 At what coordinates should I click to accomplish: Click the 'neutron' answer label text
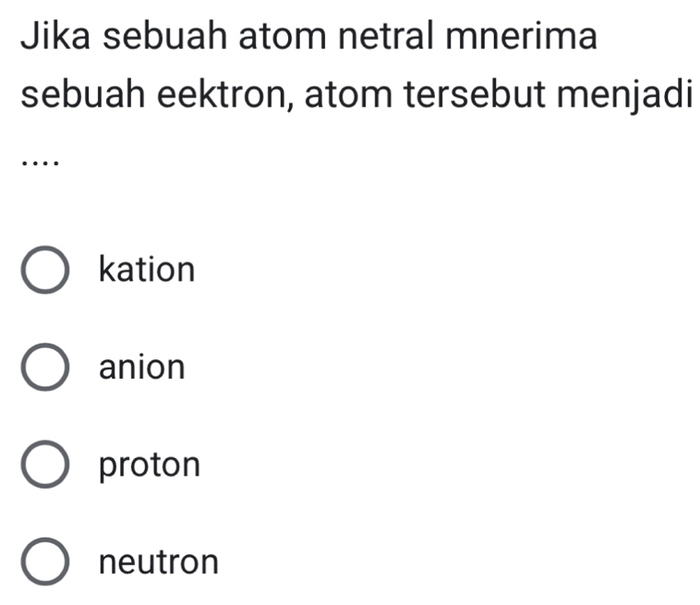pos(159,561)
